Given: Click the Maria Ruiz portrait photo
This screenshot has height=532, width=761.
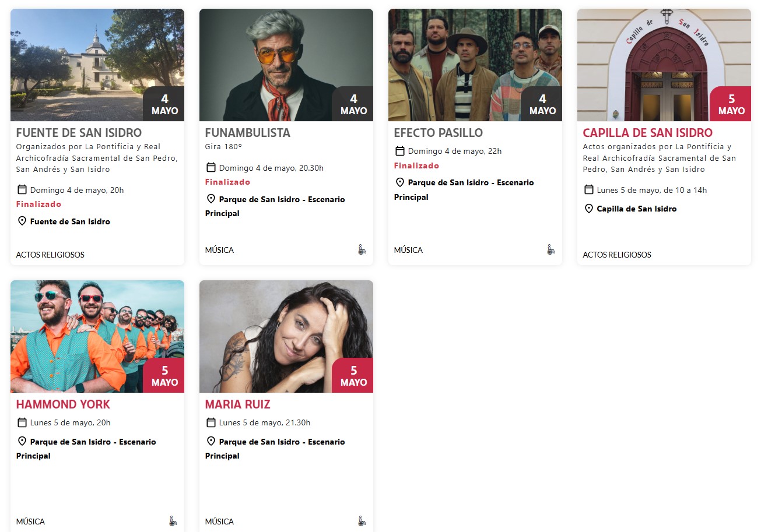Looking at the screenshot, I should [286, 336].
